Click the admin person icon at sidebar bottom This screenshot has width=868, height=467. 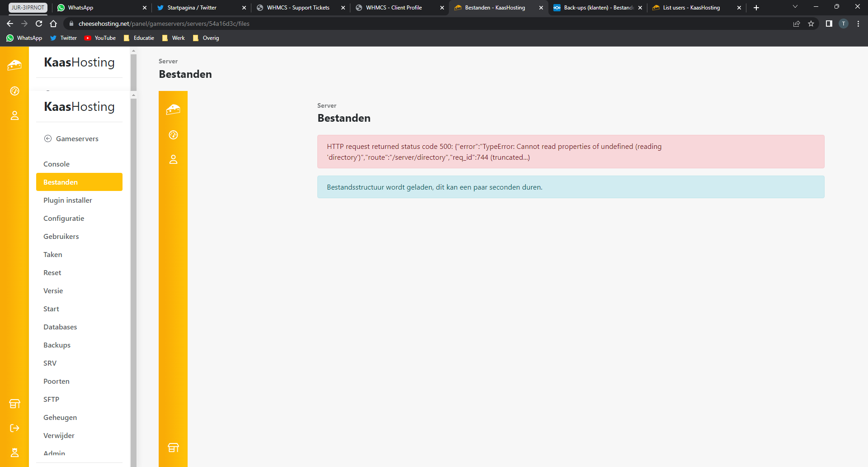coord(14,453)
